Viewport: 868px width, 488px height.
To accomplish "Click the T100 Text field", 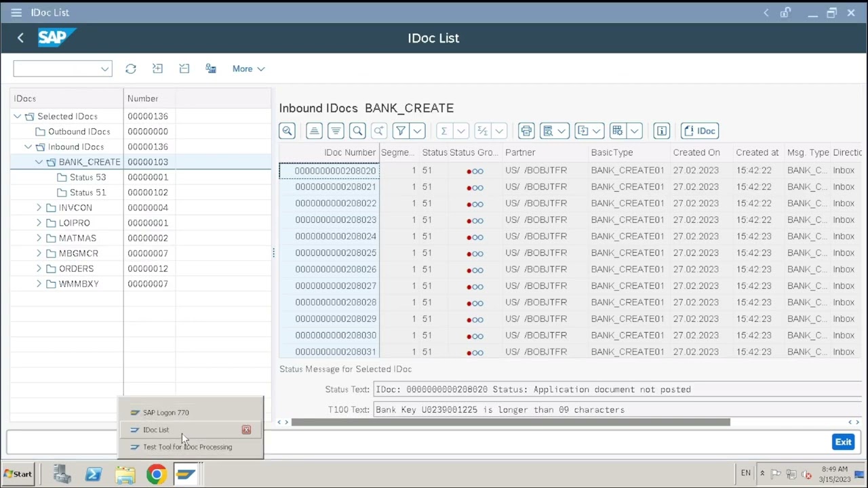I will click(617, 410).
